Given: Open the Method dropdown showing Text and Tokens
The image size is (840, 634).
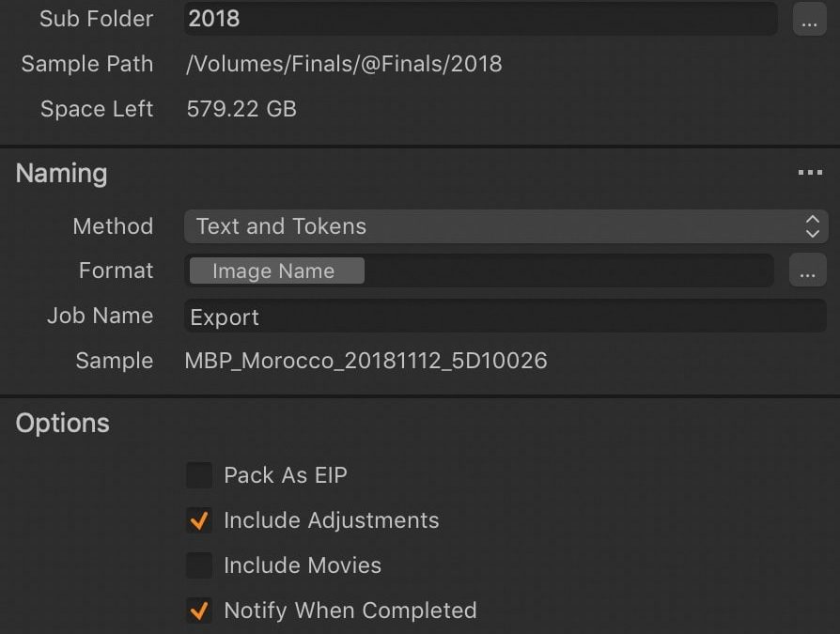Looking at the screenshot, I should pyautogui.click(x=506, y=226).
